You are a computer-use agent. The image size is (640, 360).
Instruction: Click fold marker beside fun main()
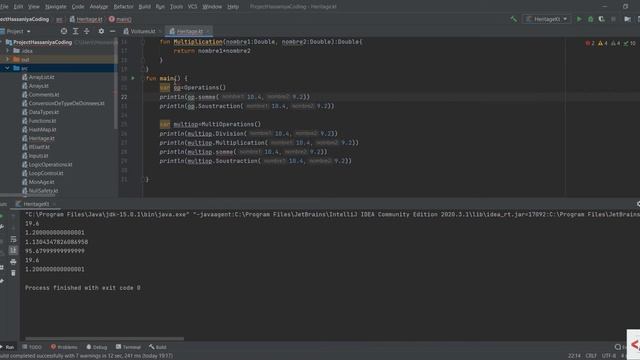(143, 78)
